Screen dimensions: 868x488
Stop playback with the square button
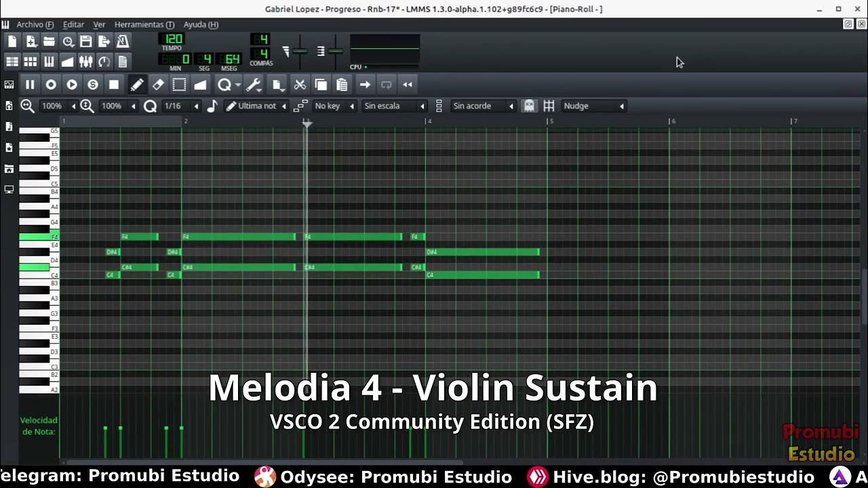(x=114, y=85)
